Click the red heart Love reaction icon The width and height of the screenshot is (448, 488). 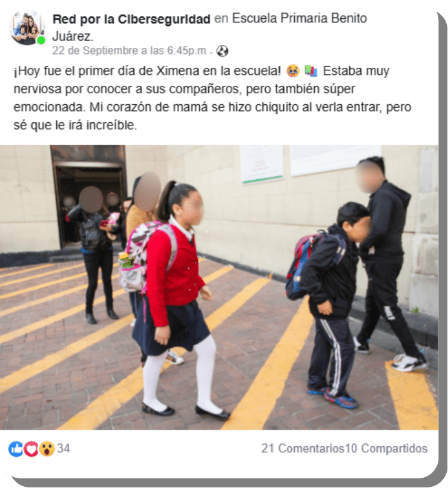coord(31,449)
